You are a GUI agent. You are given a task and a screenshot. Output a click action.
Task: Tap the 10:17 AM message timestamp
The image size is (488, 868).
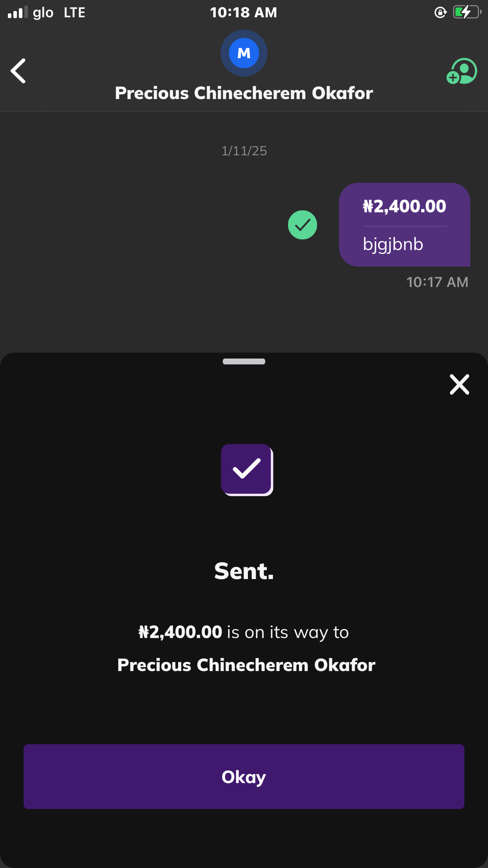click(437, 282)
